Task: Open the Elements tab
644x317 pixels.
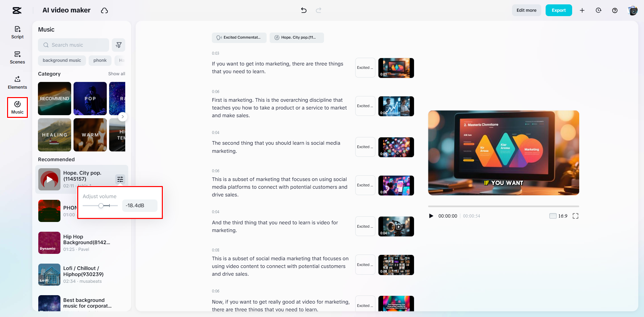Action: tap(17, 83)
